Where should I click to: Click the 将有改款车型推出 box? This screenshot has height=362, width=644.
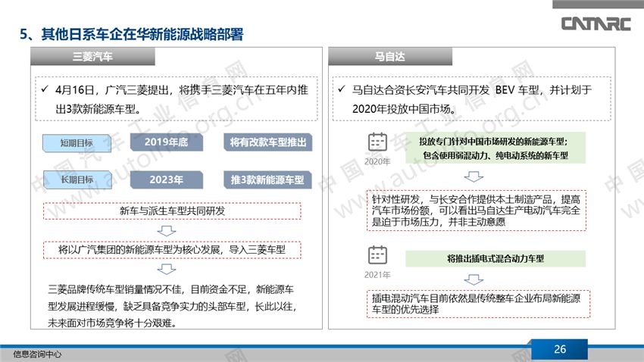pos(267,142)
